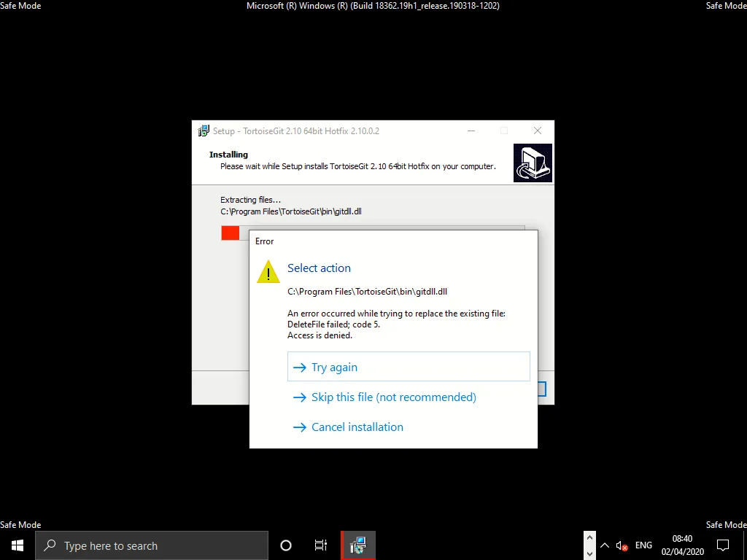This screenshot has width=747, height=560.
Task: Click the yellow warning triangle icon
Action: tap(268, 272)
